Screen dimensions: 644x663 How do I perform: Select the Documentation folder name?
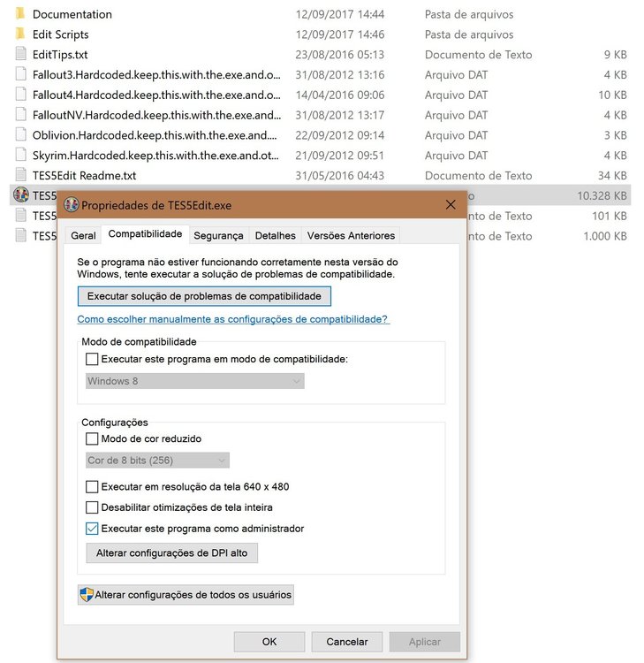pyautogui.click(x=72, y=14)
